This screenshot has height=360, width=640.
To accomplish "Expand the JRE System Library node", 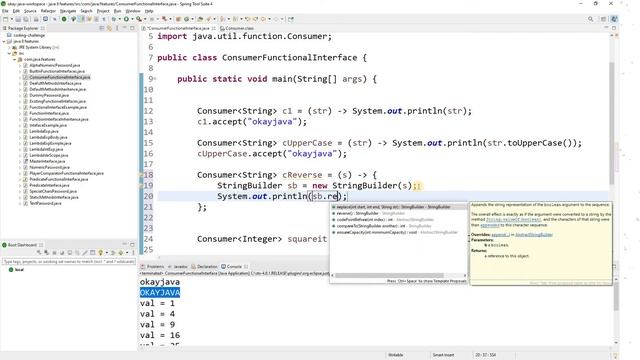I will [9, 47].
